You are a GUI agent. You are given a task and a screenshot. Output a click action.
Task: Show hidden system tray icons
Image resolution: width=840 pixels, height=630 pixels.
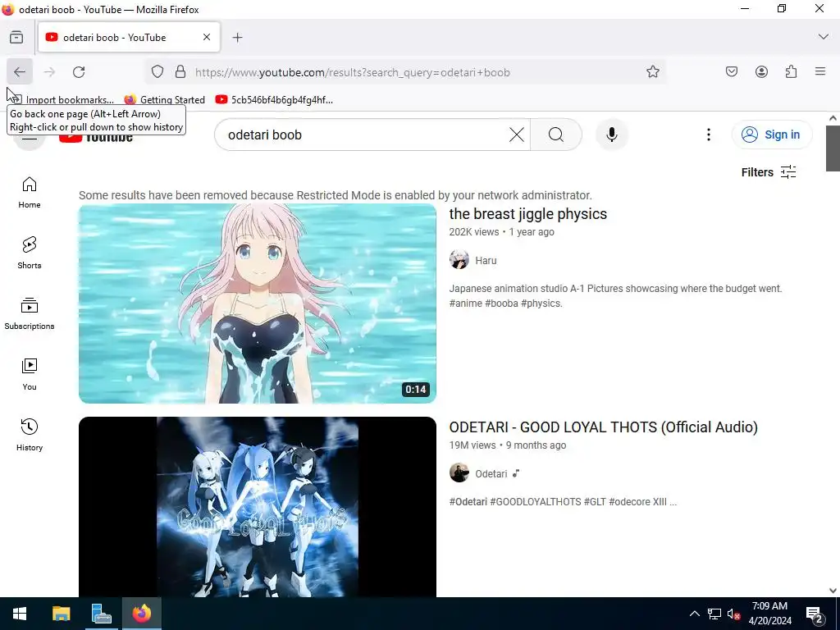click(694, 614)
